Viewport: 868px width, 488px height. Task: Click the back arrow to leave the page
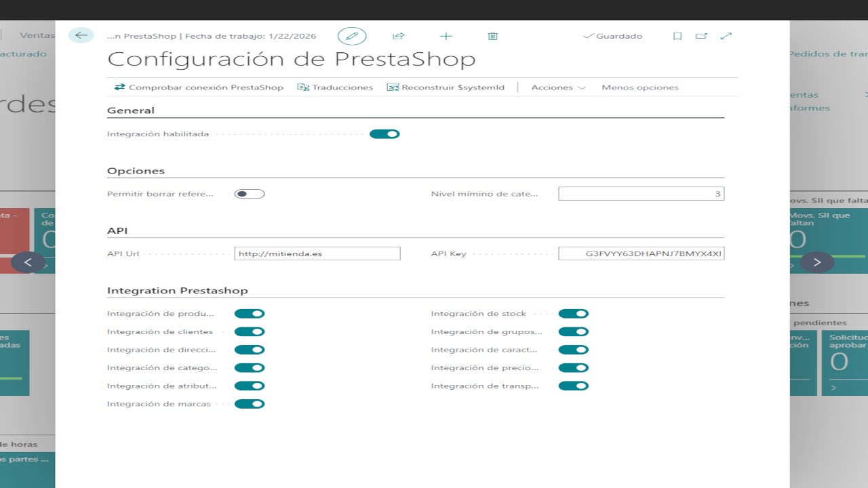click(81, 35)
